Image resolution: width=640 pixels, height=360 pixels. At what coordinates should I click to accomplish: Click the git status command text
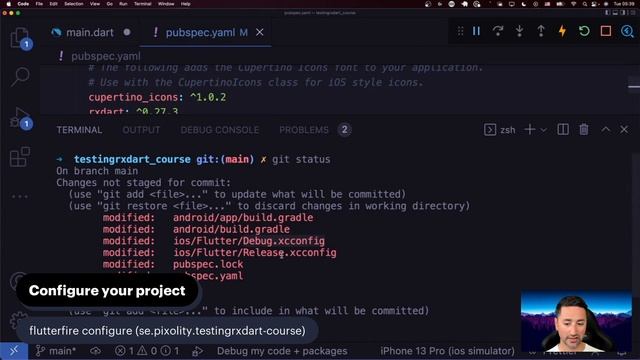pos(301,159)
